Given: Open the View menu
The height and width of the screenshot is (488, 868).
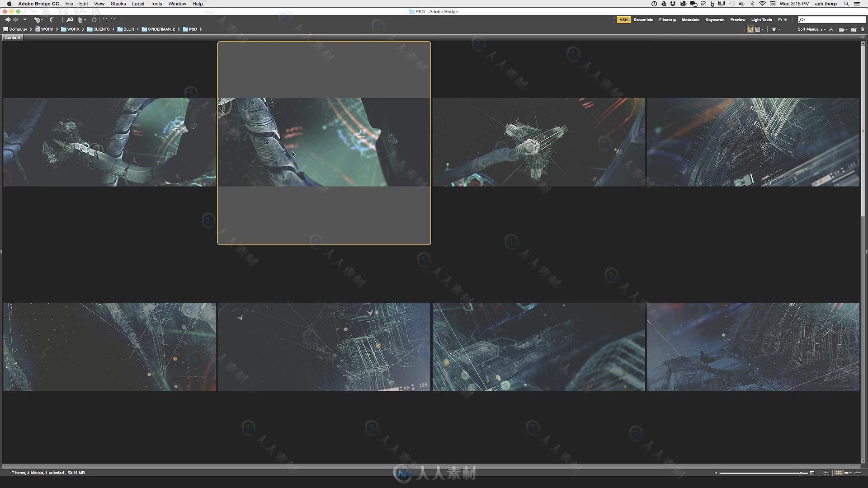Looking at the screenshot, I should (x=99, y=4).
